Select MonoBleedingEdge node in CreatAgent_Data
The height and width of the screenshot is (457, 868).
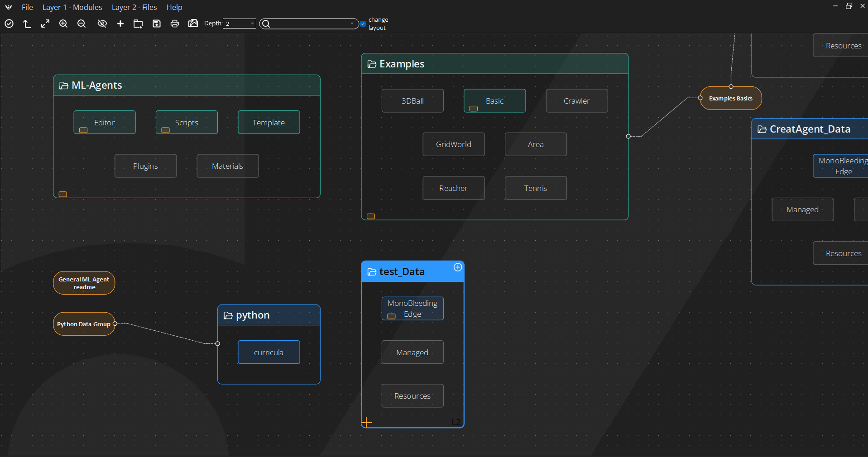840,166
